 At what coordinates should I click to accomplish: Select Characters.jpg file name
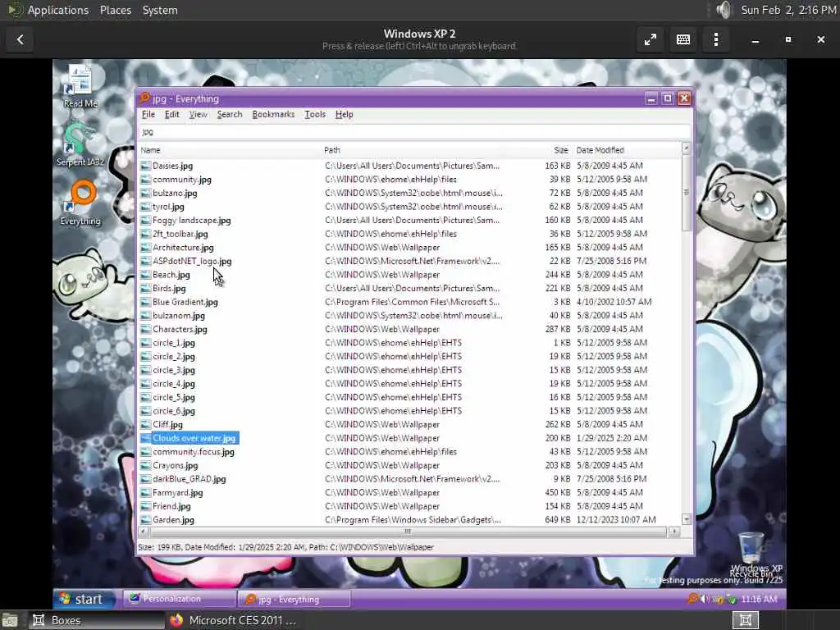coord(180,330)
